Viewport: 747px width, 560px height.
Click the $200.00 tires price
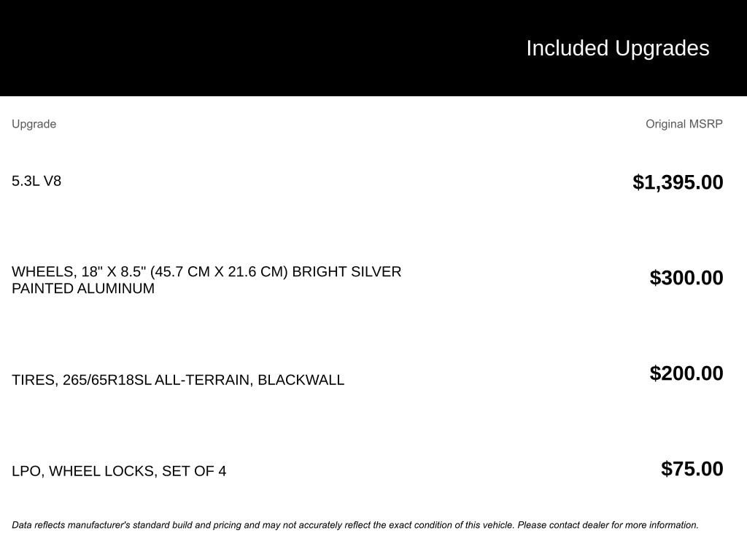pyautogui.click(x=686, y=373)
